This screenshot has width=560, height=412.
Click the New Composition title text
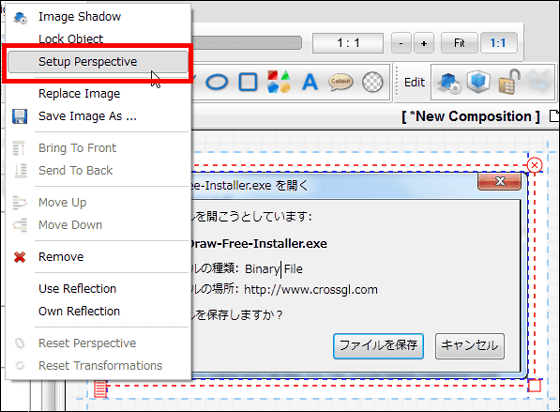470,117
